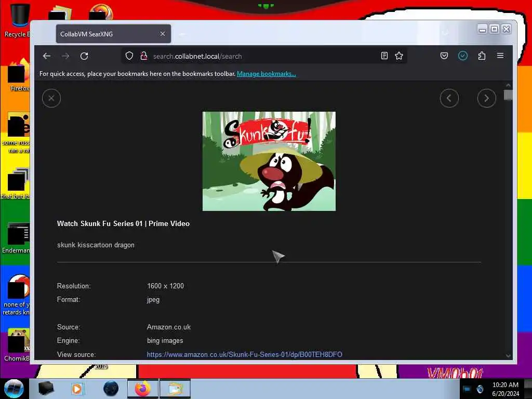Open the Firefox hamburger application menu

[500, 55]
